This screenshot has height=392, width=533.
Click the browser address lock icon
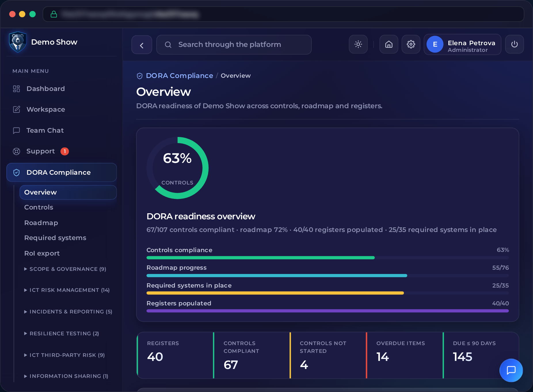coord(54,14)
